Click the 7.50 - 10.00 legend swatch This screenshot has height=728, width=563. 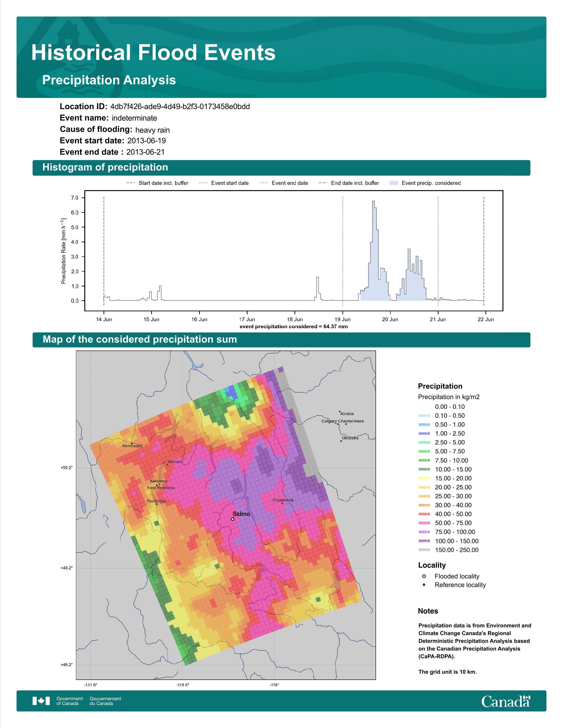click(x=424, y=460)
